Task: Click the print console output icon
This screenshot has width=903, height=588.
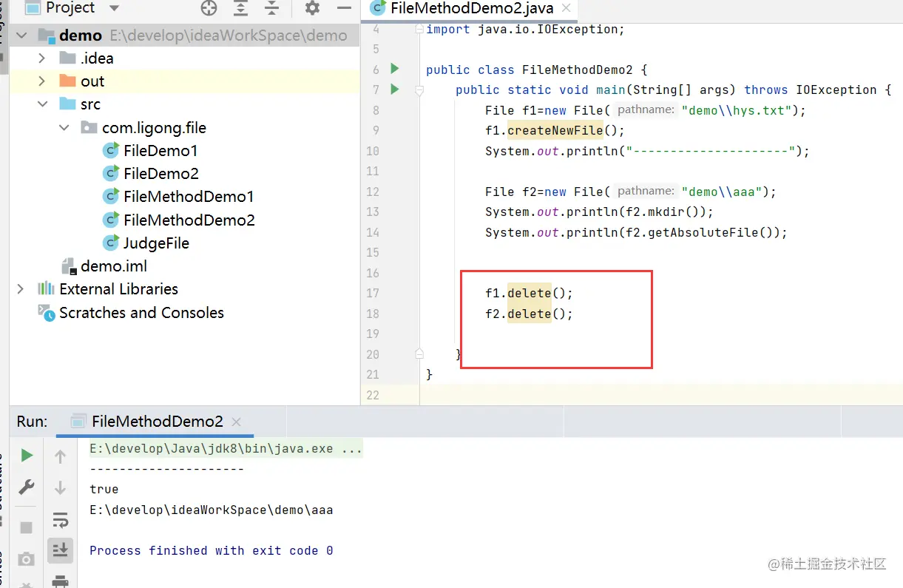Action: pos(61,581)
